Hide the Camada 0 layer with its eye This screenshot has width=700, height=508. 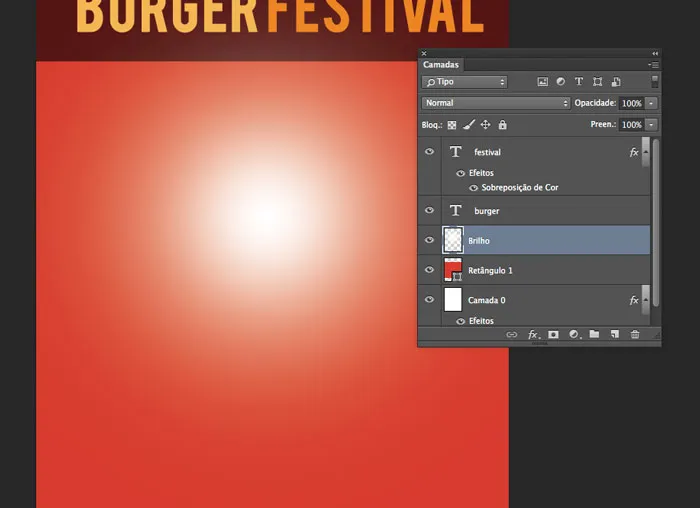[429, 300]
